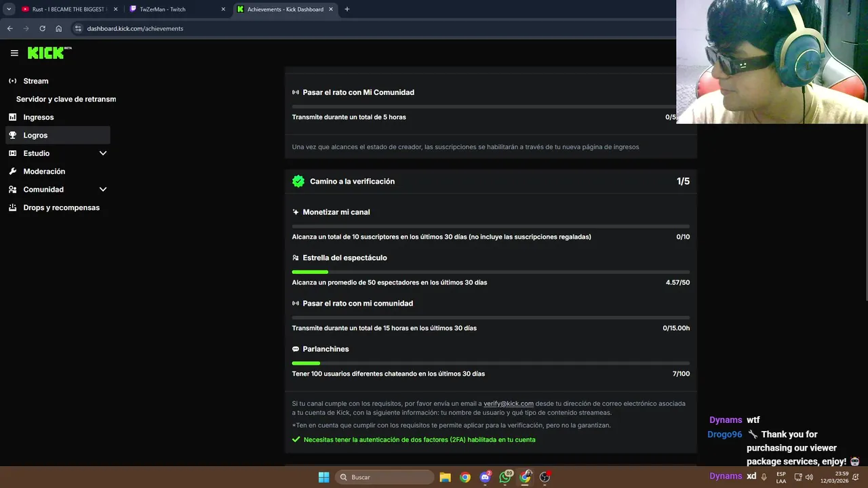This screenshot has width=868, height=488.
Task: Open the hamburger menu beside the Kick logo
Action: tap(14, 53)
